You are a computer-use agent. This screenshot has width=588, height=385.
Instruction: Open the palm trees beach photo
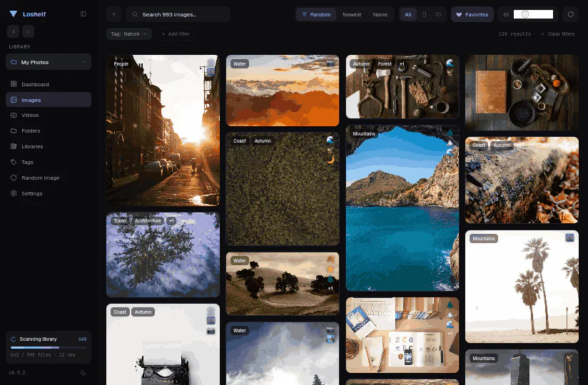click(522, 287)
